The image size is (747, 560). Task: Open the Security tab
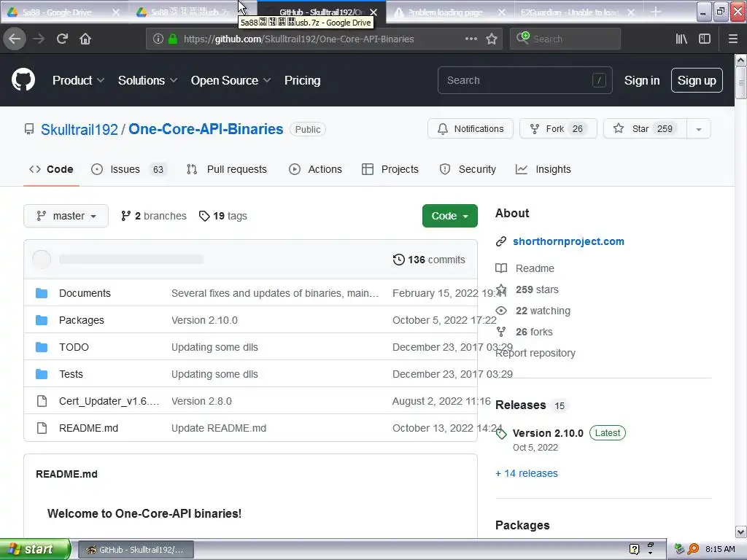[468, 169]
